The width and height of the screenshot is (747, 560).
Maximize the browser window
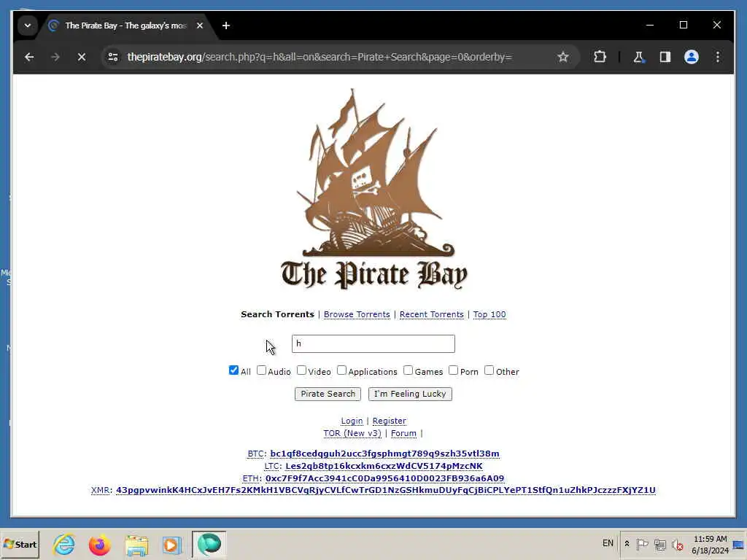[x=683, y=26]
